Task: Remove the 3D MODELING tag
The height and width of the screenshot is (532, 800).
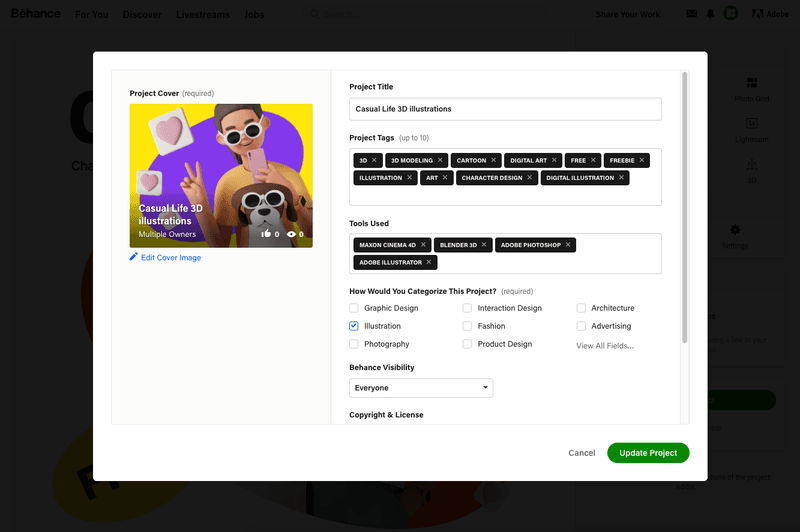Action: click(x=440, y=160)
